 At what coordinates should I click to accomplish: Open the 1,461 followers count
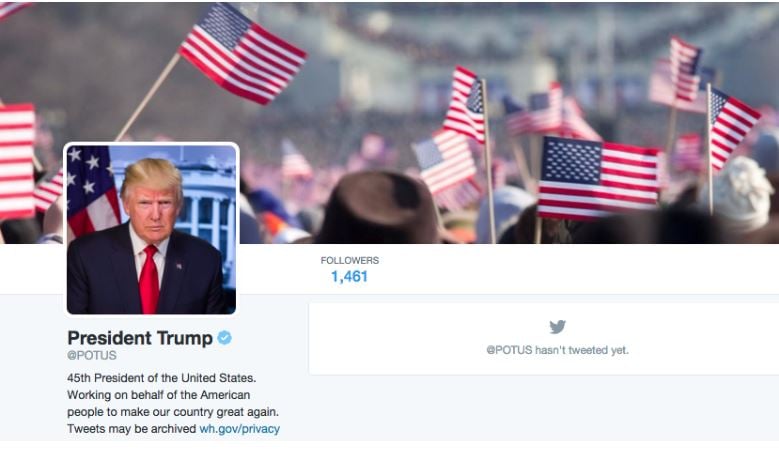point(349,277)
